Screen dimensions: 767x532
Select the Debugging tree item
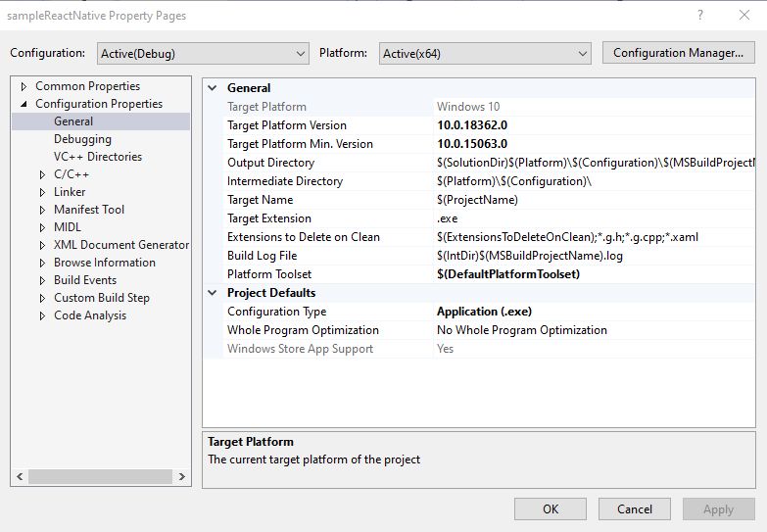pos(82,139)
